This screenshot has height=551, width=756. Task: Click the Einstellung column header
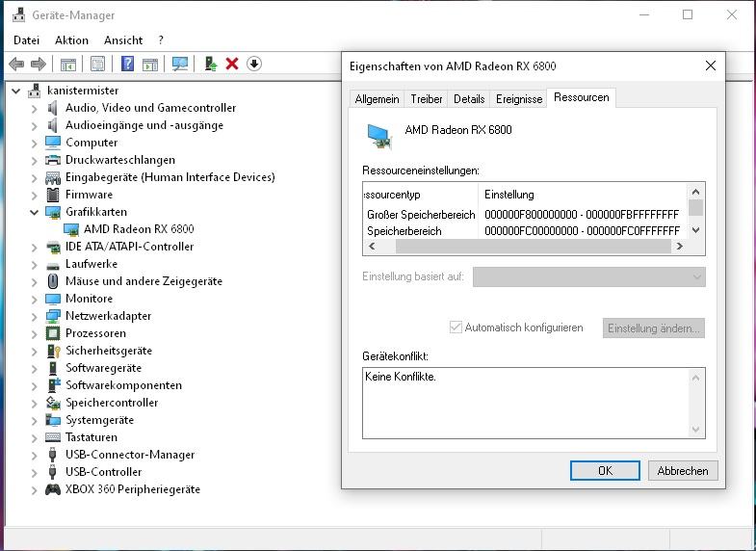point(583,195)
